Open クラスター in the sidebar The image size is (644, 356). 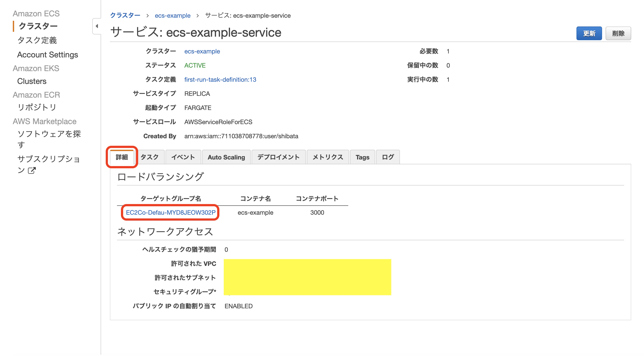point(38,26)
